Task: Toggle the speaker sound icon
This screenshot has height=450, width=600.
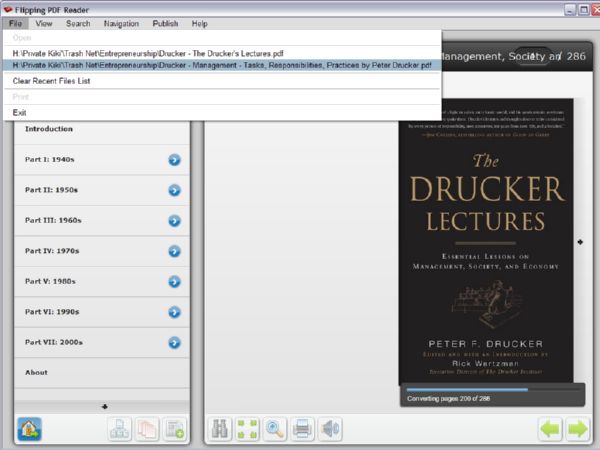Action: 330,429
